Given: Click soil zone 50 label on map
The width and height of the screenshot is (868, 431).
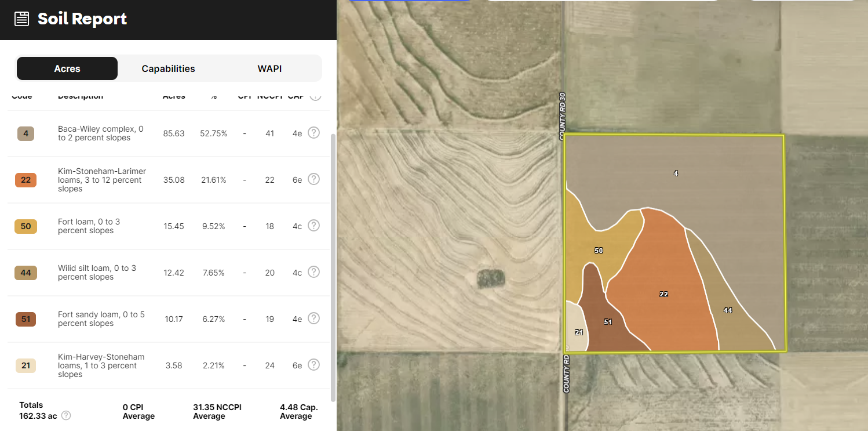Looking at the screenshot, I should (599, 251).
